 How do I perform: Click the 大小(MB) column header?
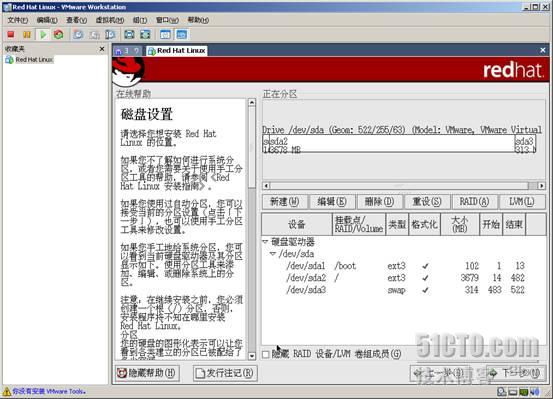tap(460, 224)
